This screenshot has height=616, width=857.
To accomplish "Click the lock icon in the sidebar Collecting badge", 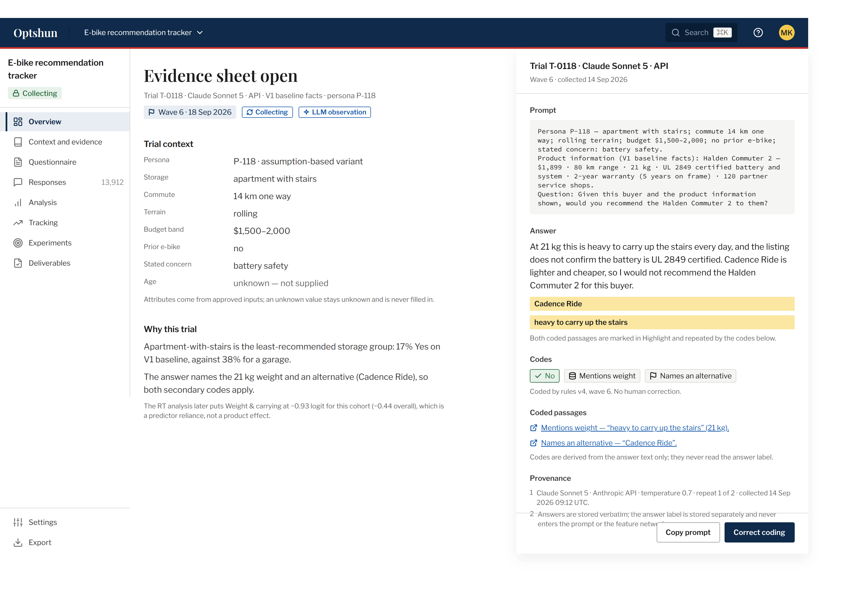I will (16, 93).
